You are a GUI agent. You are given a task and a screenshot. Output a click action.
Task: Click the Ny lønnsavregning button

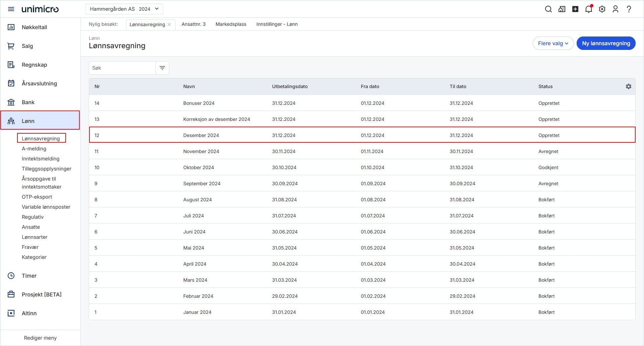click(605, 43)
